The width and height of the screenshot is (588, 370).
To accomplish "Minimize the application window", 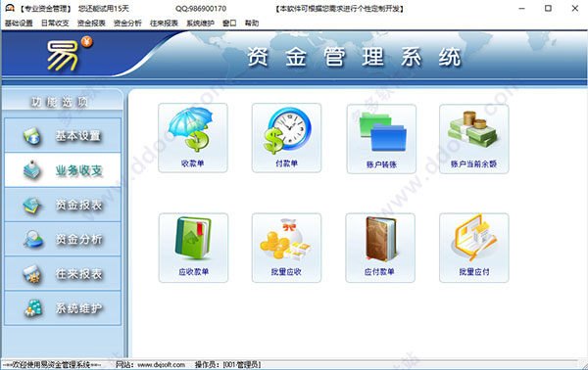I will tap(521, 8).
